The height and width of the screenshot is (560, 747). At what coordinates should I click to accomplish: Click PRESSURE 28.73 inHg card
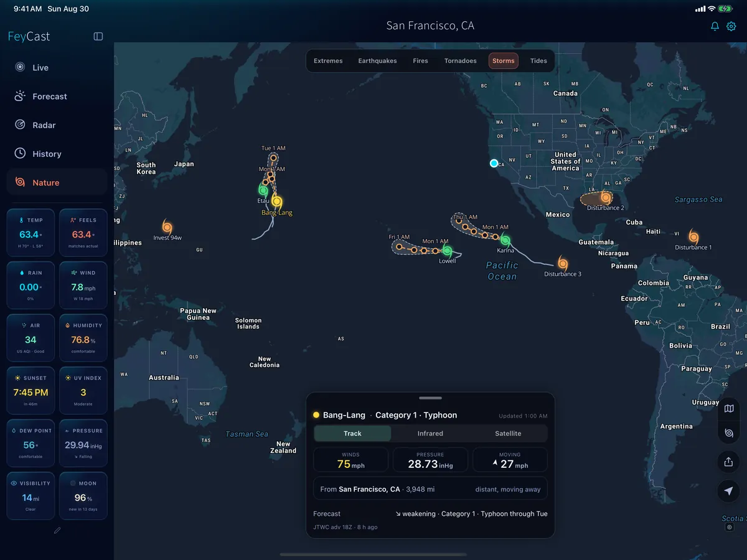tap(430, 460)
